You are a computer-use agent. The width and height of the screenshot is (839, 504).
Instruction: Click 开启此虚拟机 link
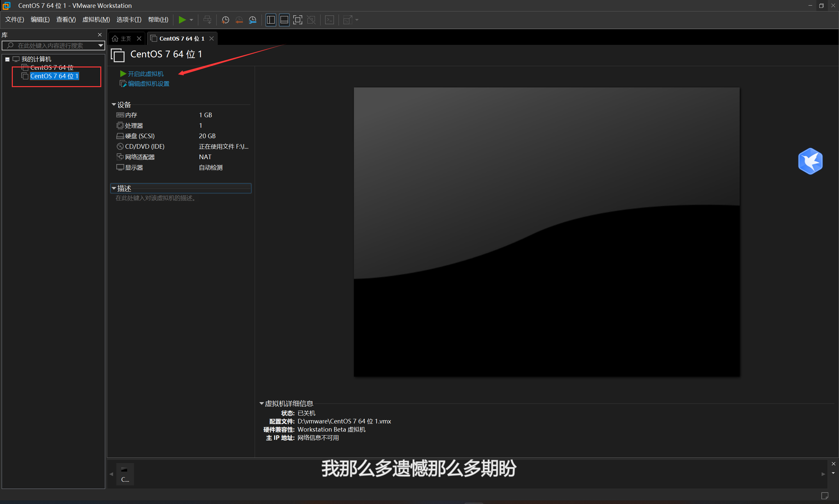coord(146,74)
